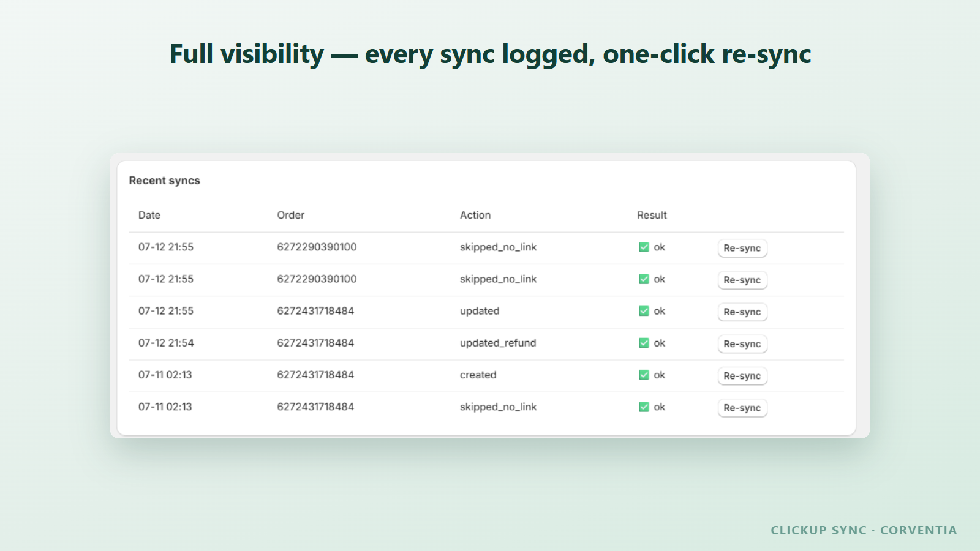Click the 'Recent syncs' heading
The height and width of the screenshot is (551, 980).
coord(164,181)
